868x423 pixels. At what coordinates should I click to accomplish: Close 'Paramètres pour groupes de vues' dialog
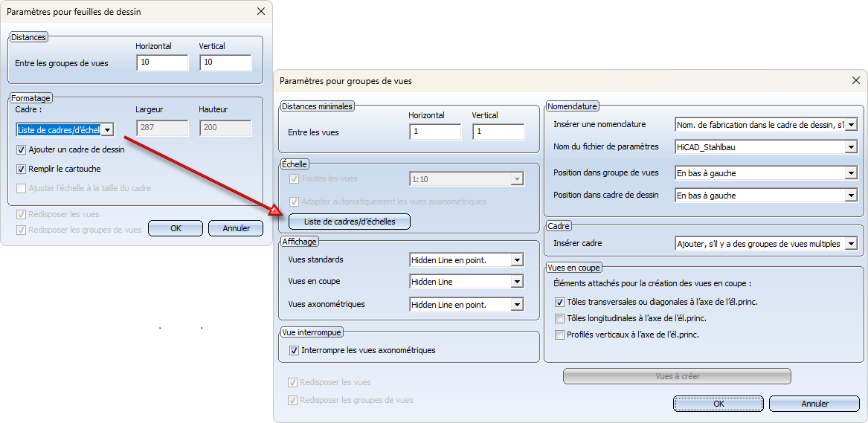pyautogui.click(x=857, y=81)
